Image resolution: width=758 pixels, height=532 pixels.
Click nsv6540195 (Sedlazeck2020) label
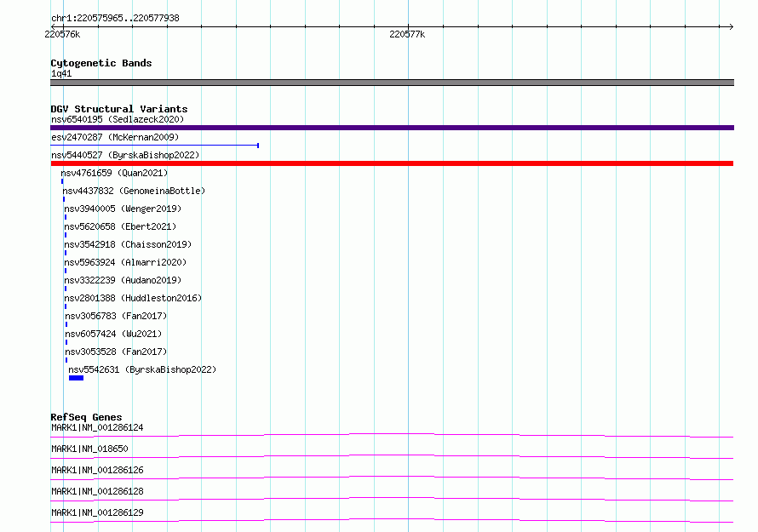[118, 119]
